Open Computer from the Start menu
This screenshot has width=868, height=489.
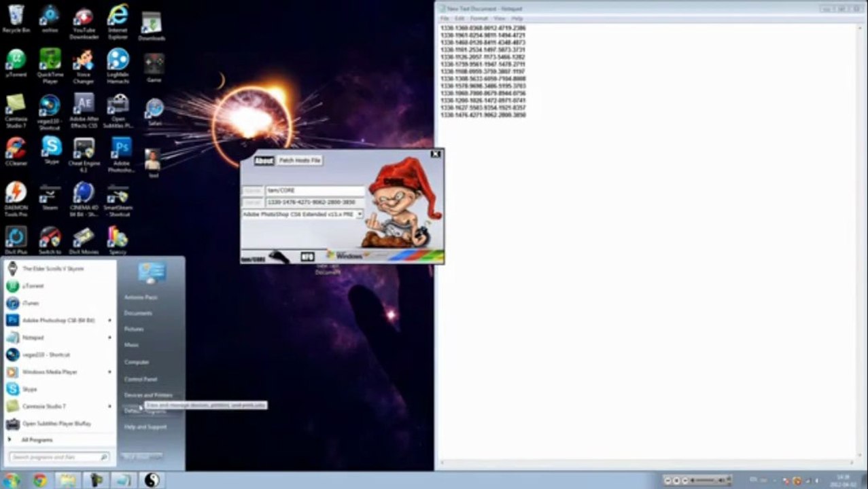pyautogui.click(x=136, y=362)
